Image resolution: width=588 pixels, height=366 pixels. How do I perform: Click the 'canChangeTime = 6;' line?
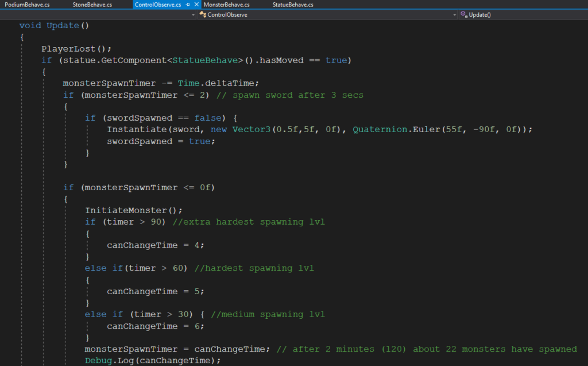[x=155, y=326]
